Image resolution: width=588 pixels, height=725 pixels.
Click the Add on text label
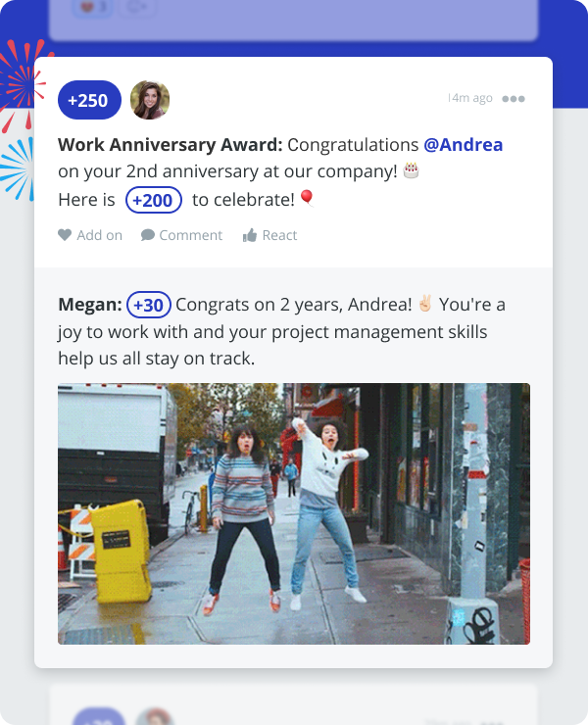click(99, 235)
